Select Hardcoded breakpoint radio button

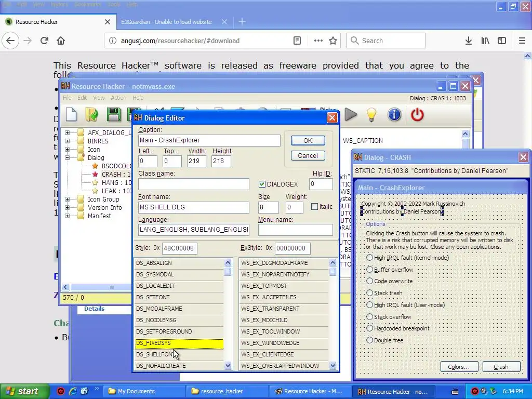[369, 328]
